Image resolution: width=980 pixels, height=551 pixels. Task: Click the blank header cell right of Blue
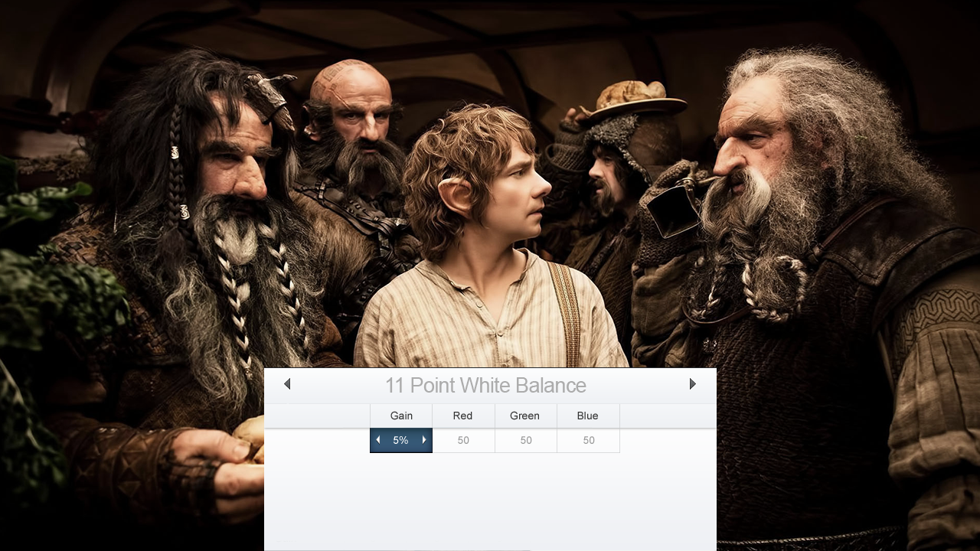tap(668, 416)
